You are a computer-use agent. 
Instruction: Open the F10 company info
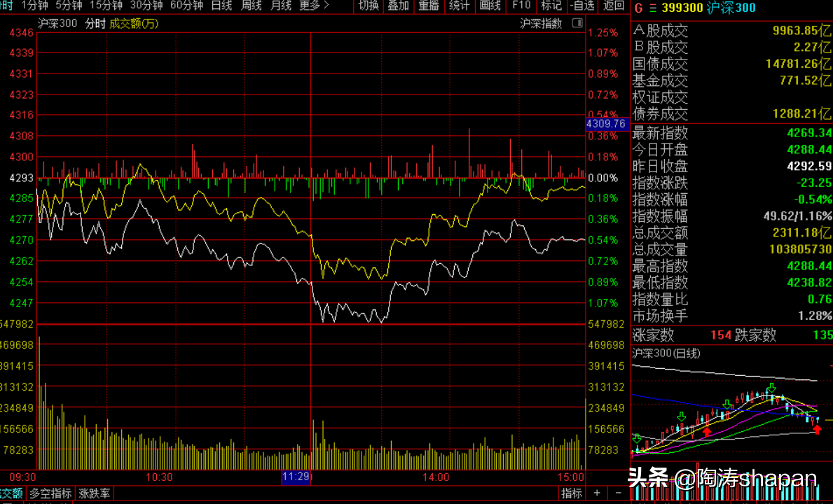click(x=521, y=6)
